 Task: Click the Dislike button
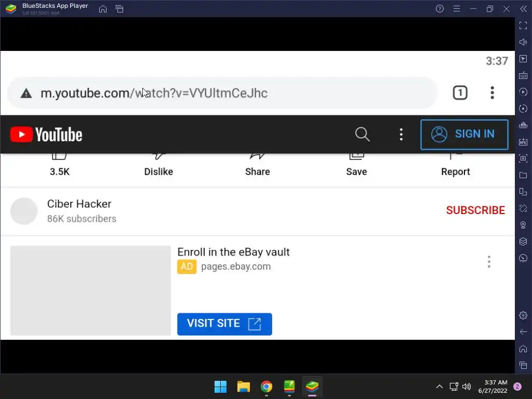tap(158, 165)
